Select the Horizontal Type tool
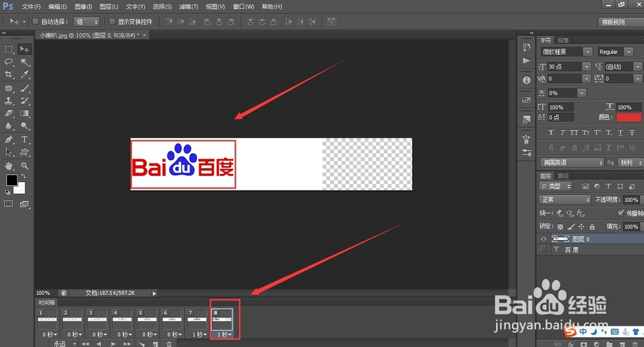644x347 pixels. [24, 140]
